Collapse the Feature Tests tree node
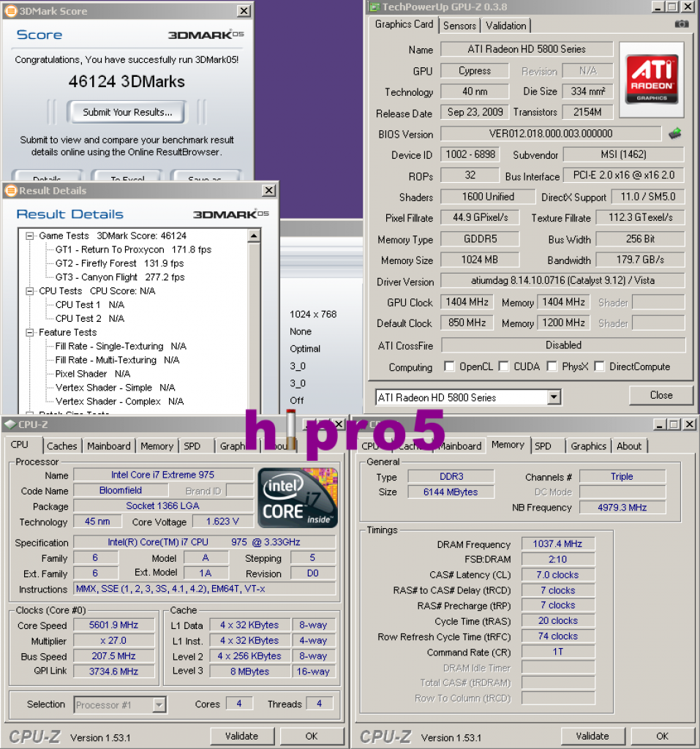Image resolution: width=700 pixels, height=749 pixels. point(30,333)
